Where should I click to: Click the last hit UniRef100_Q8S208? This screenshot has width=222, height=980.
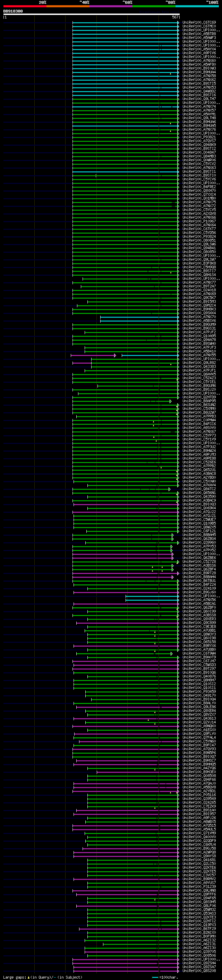click(x=199, y=971)
